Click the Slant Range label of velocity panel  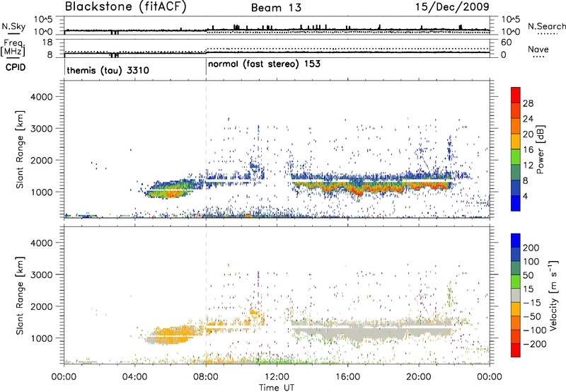click(20, 296)
